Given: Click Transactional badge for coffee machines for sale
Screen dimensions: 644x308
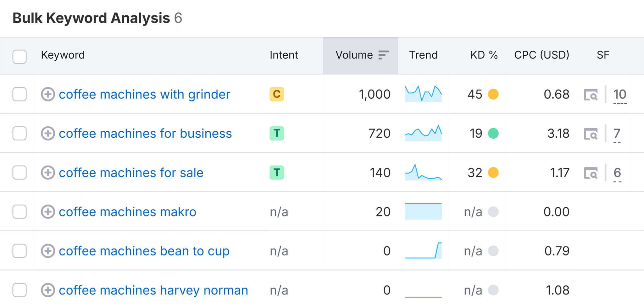Looking at the screenshot, I should (x=277, y=173).
